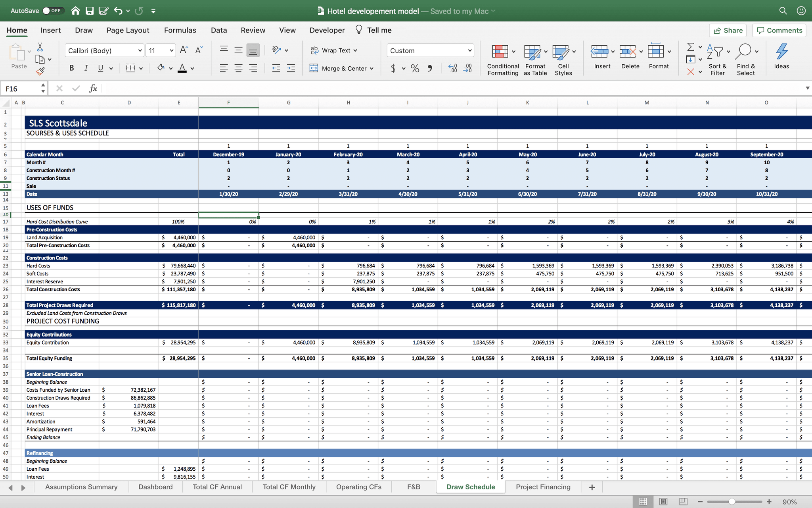812x508 pixels.
Task: Toggle Italic formatting
Action: 86,68
